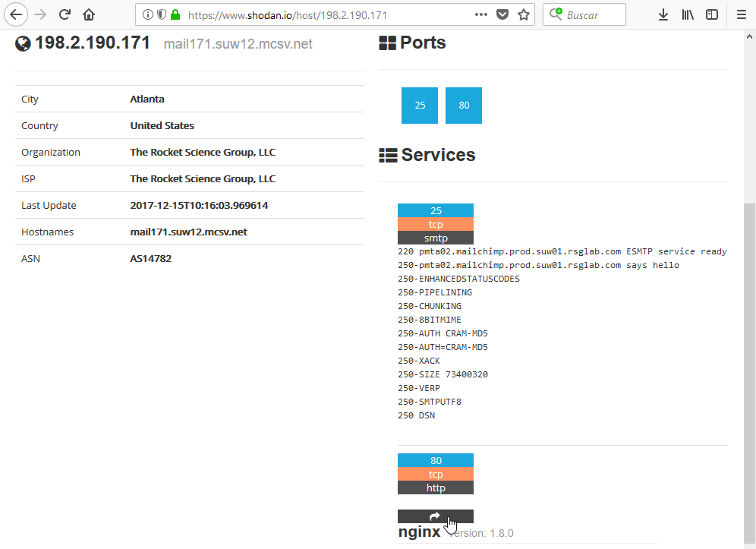The width and height of the screenshot is (756, 549).
Task: Reload the current Shodan page
Action: pos(65,14)
